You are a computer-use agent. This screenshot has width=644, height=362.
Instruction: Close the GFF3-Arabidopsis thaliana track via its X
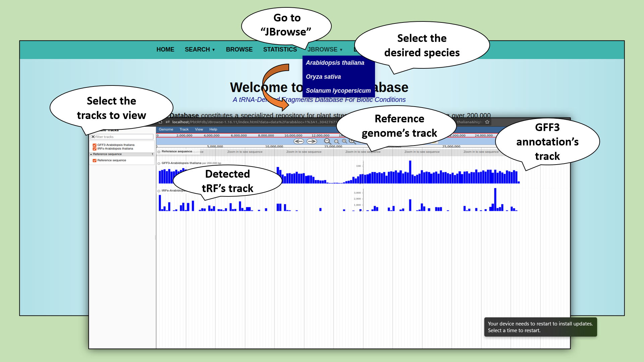coord(159,164)
